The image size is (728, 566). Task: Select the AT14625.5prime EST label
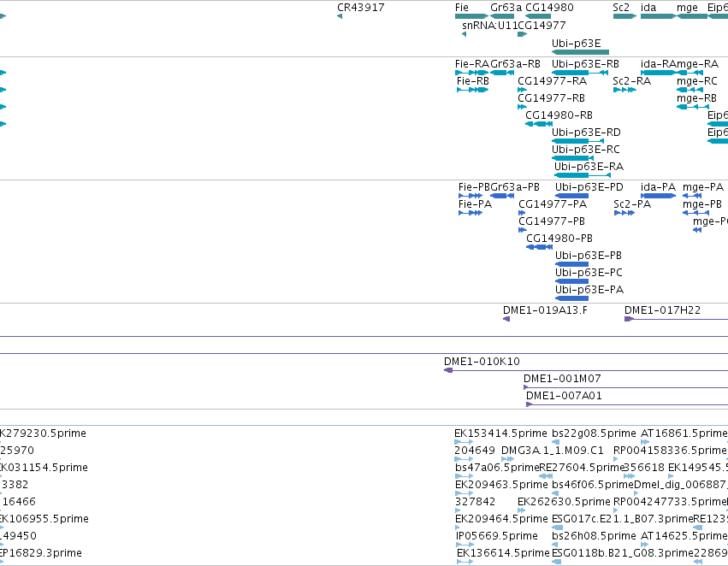[x=684, y=536]
